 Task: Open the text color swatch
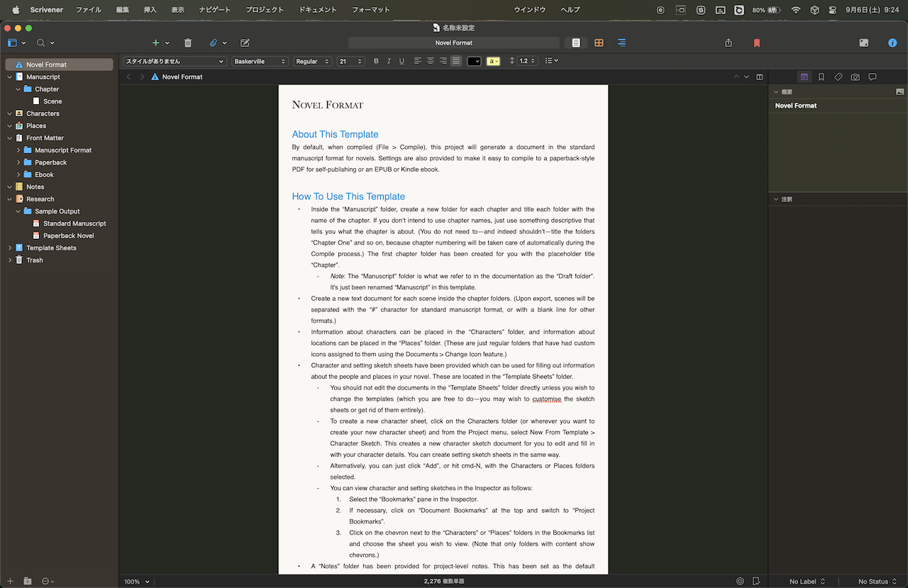click(x=474, y=61)
